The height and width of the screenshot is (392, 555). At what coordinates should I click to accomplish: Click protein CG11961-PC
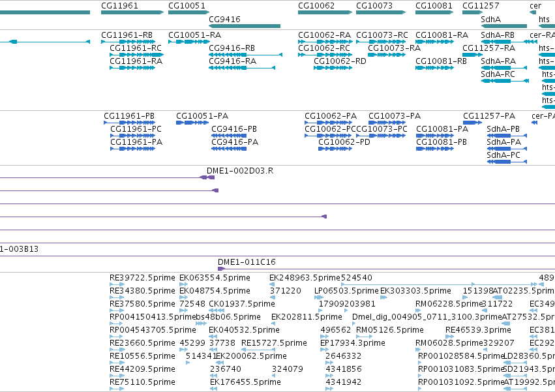(x=133, y=136)
